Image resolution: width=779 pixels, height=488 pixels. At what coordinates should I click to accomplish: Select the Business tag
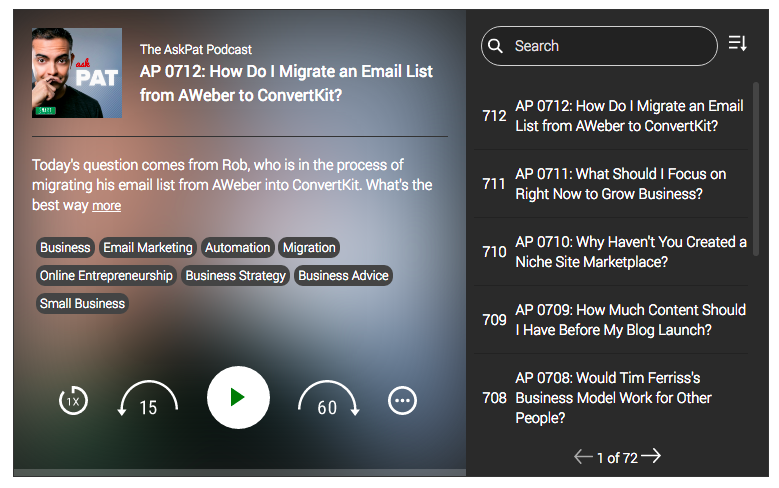pyautogui.click(x=65, y=247)
